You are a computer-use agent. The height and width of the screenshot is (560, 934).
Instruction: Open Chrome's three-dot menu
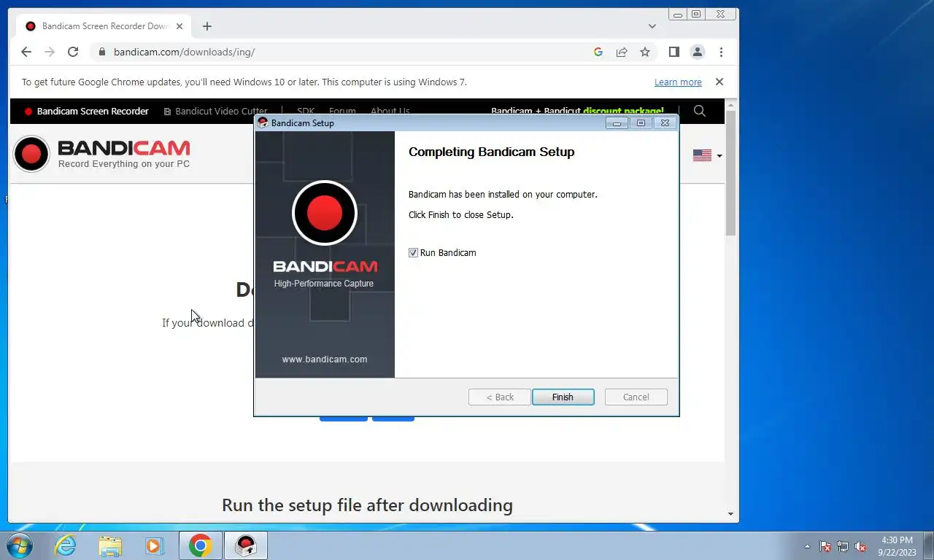pyautogui.click(x=721, y=52)
